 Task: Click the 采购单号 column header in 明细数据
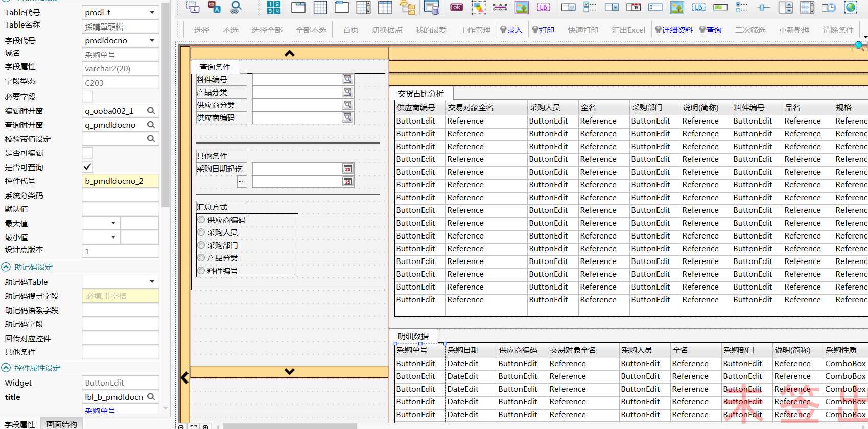pyautogui.click(x=420, y=350)
